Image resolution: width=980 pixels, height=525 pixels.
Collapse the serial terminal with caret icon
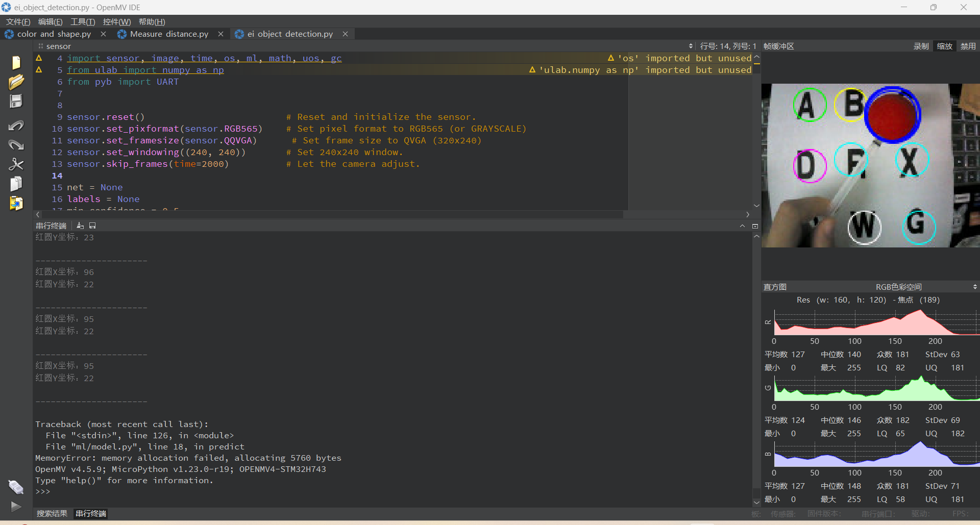743,226
